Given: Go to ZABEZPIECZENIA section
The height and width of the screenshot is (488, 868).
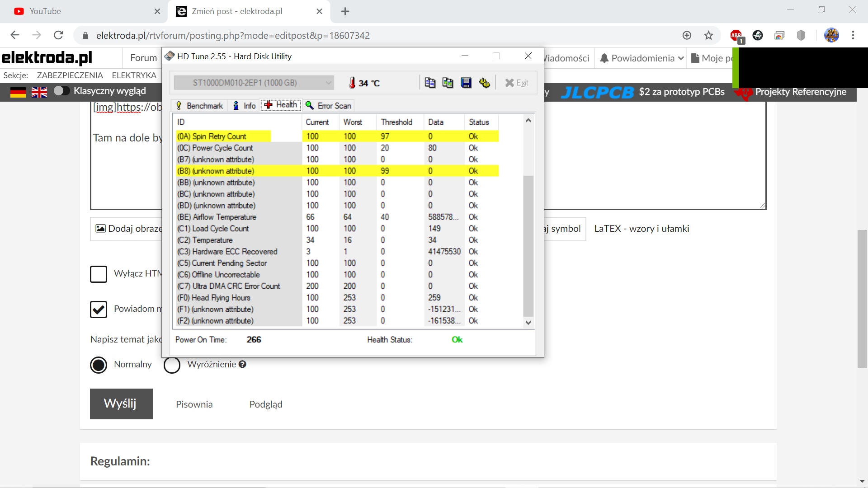Looking at the screenshot, I should tap(70, 75).
